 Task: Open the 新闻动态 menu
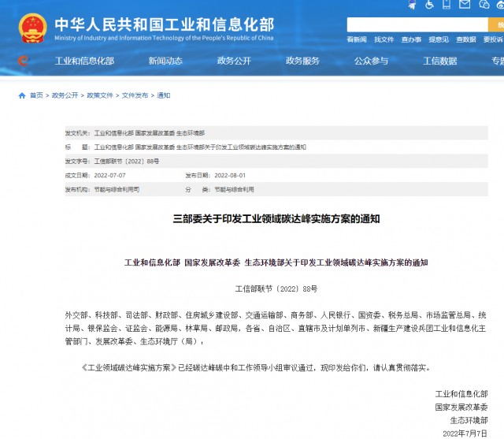165,61
